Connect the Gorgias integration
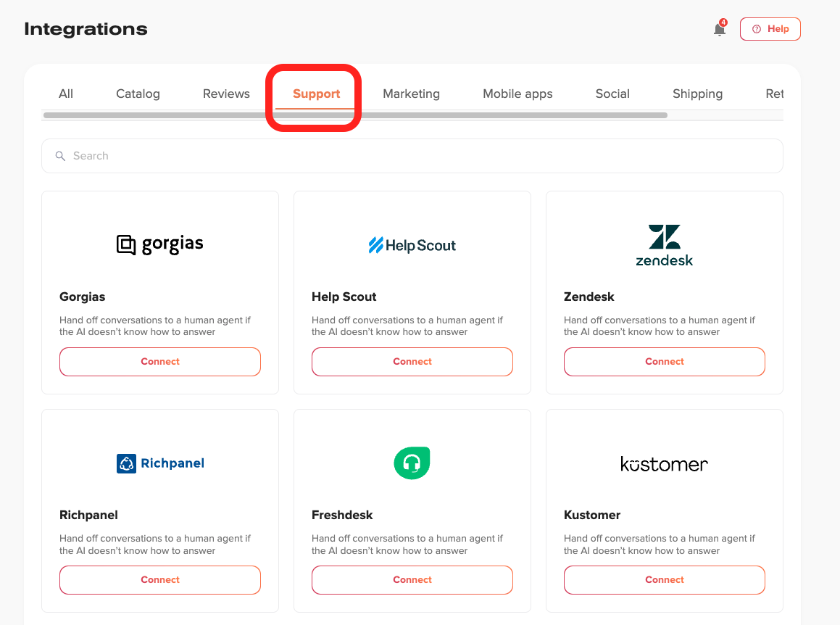The image size is (840, 625). coord(160,362)
